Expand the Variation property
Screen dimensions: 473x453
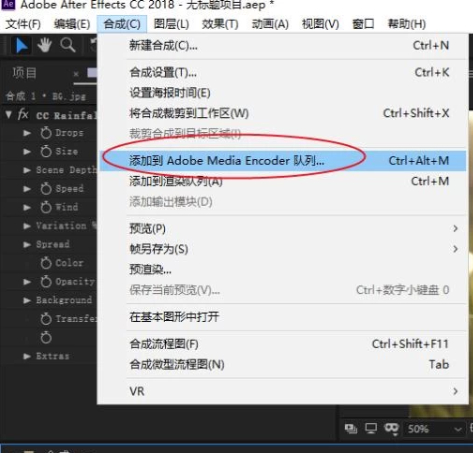pyautogui.click(x=27, y=226)
